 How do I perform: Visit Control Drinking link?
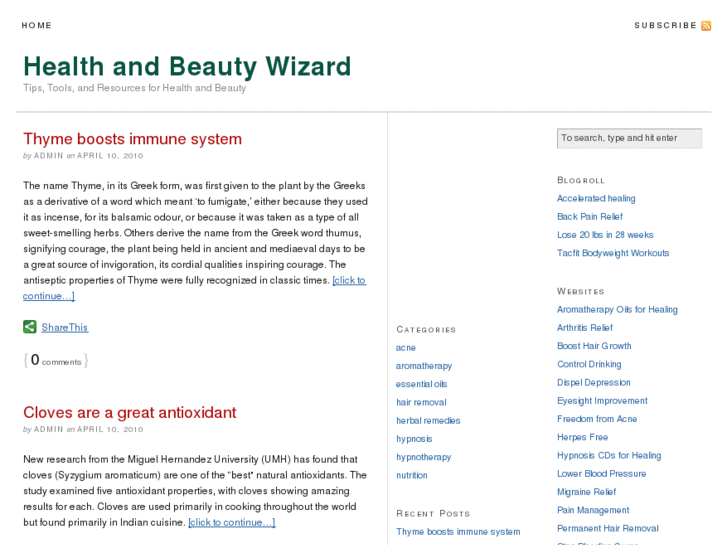click(589, 364)
